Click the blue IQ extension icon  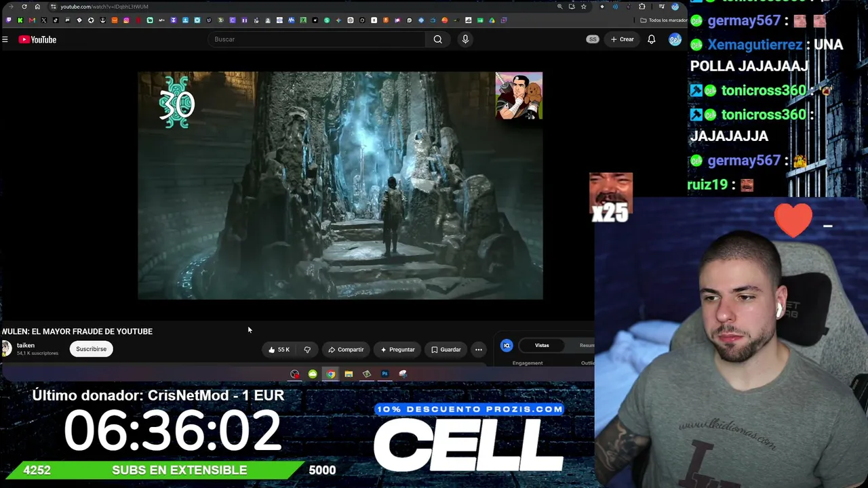tap(507, 346)
